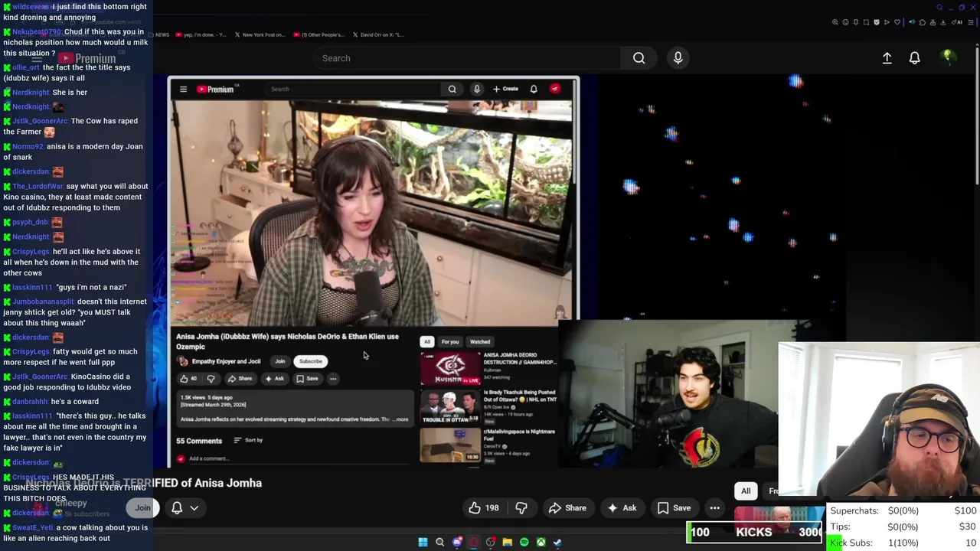
Task: Share the outer video
Action: coord(567,508)
